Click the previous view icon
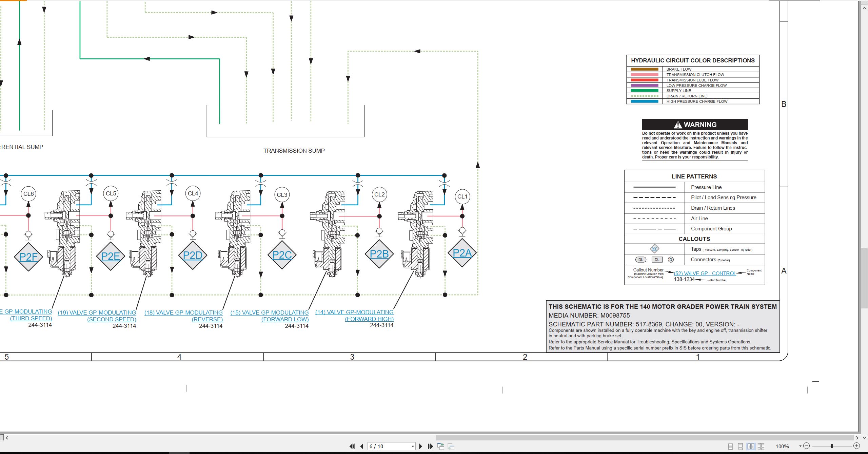This screenshot has height=454, width=868. tap(441, 447)
